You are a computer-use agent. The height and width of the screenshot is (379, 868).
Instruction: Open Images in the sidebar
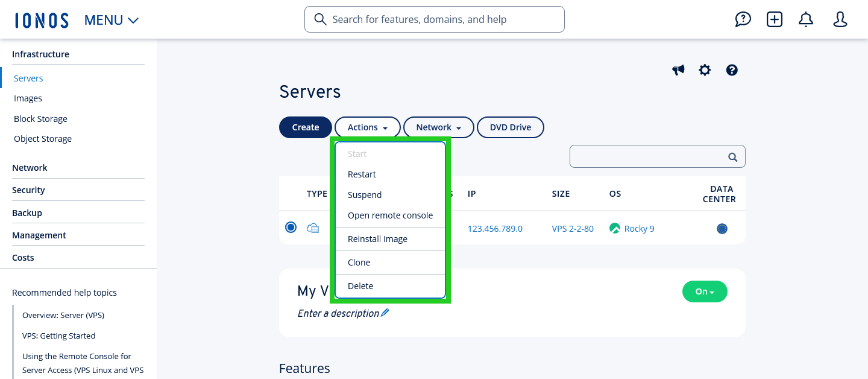click(28, 98)
